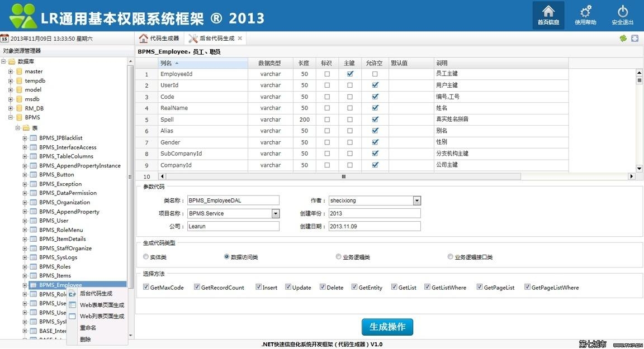
Task: Click the BPMS_Button table icon
Action: click(34, 175)
